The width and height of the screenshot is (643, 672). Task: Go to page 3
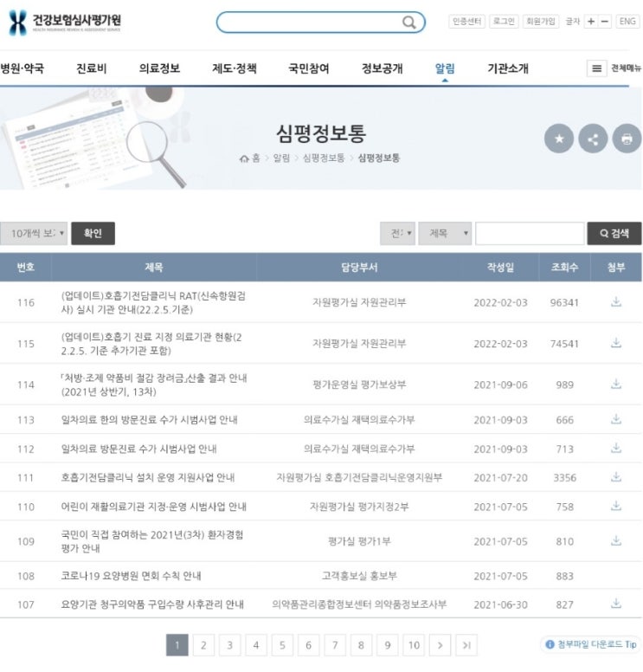pyautogui.click(x=229, y=644)
